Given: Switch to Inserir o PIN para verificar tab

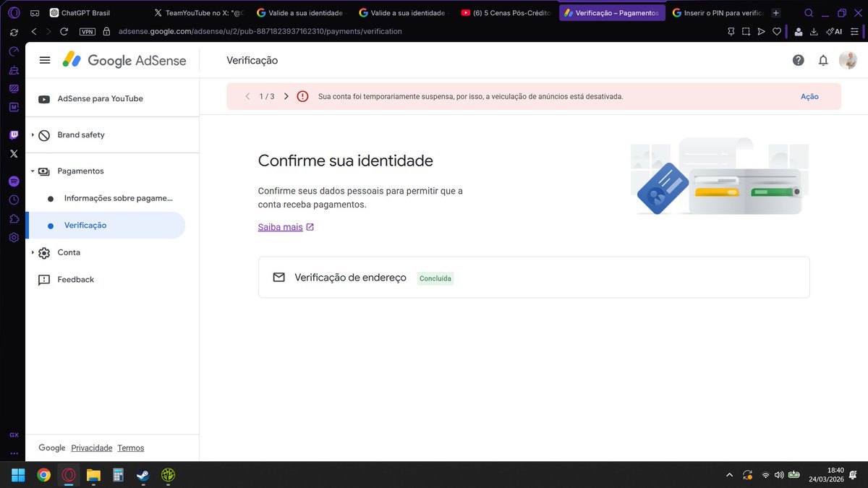Looking at the screenshot, I should tap(717, 13).
